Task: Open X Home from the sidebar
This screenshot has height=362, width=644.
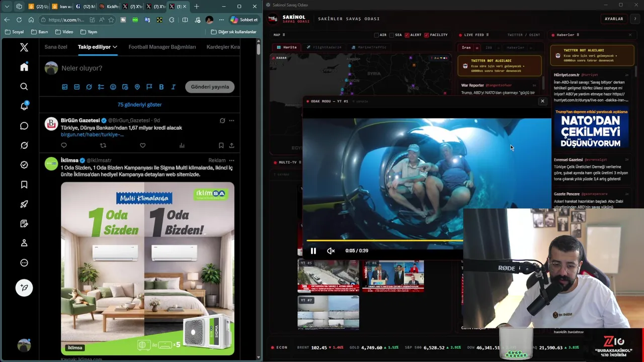Action: pyautogui.click(x=24, y=67)
